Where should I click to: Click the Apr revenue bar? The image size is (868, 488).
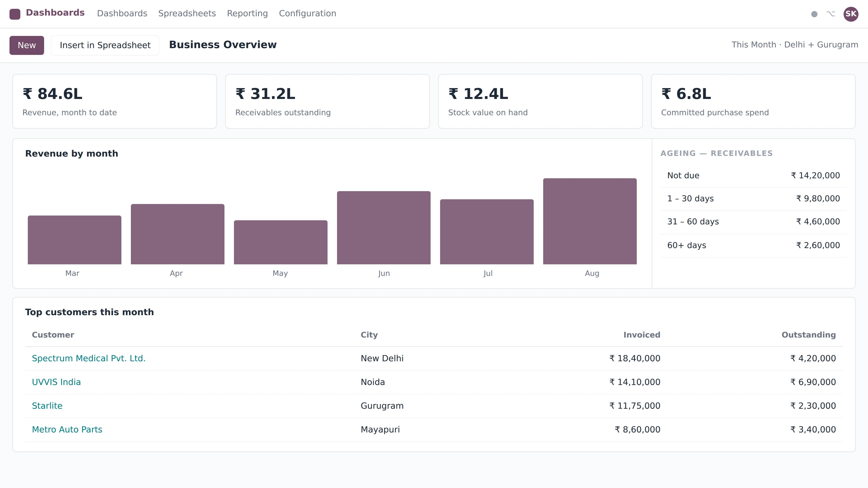(x=178, y=234)
